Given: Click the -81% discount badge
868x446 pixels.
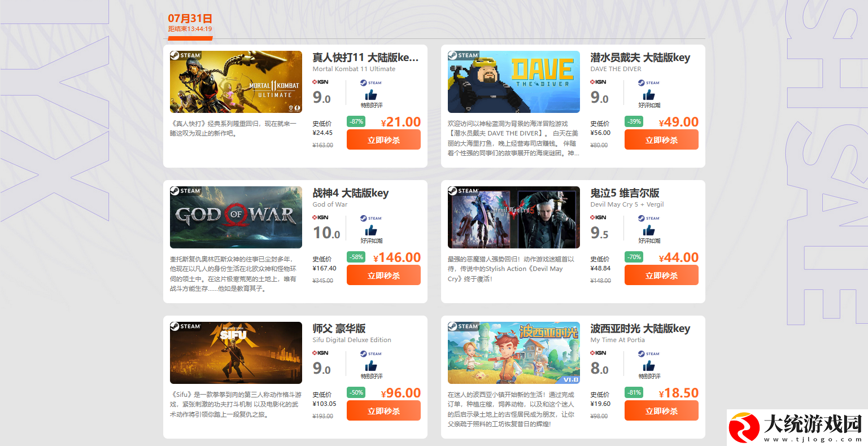Looking at the screenshot, I should [634, 392].
